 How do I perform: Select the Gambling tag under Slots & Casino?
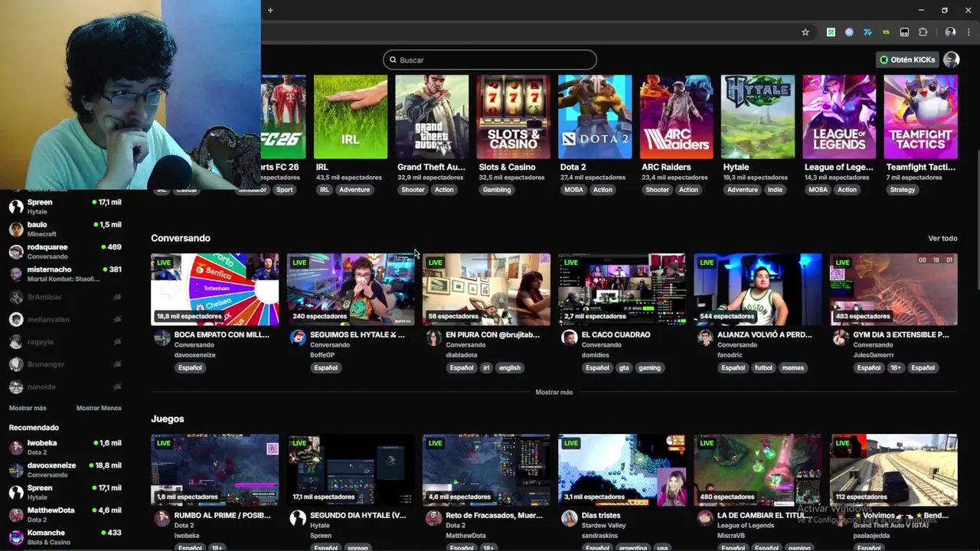[497, 190]
